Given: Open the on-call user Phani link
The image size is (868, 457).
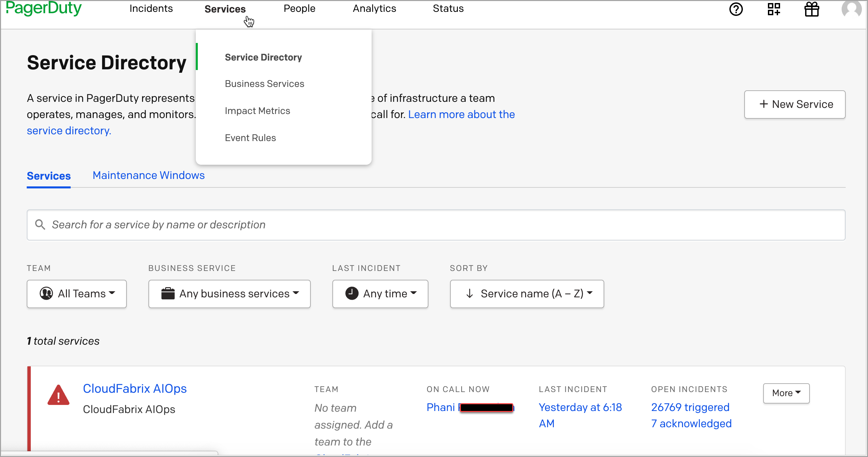Looking at the screenshot, I should [x=470, y=407].
